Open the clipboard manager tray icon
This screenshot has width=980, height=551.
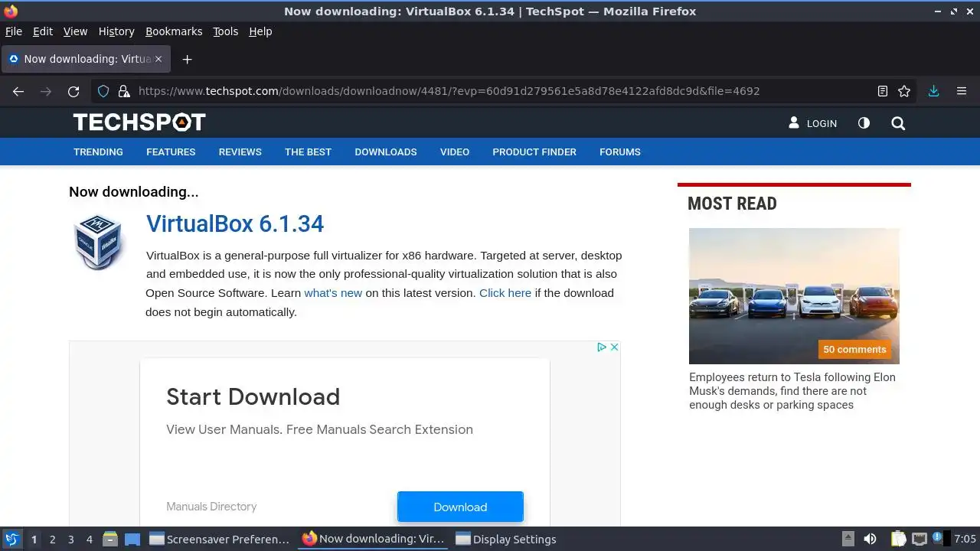(x=899, y=539)
